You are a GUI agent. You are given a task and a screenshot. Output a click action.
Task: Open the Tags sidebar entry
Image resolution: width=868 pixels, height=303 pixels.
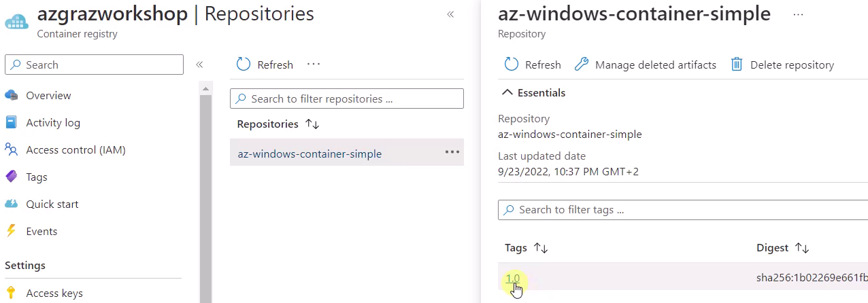[37, 177]
